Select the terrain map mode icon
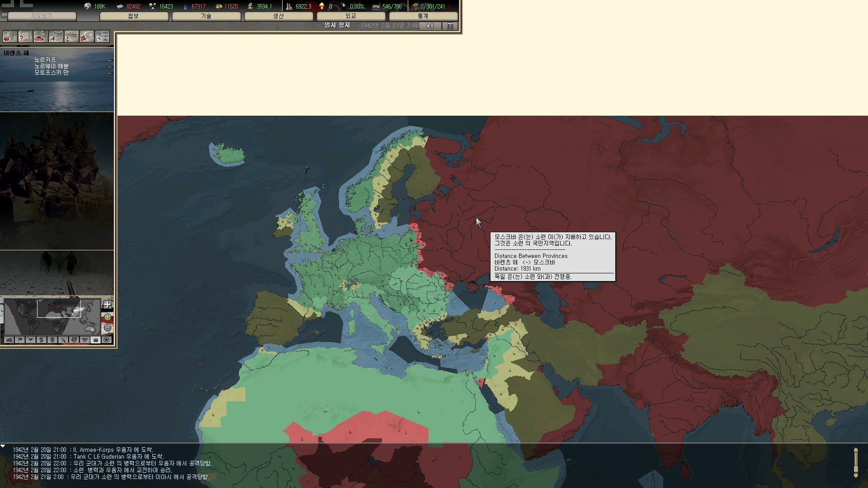Screen dimensions: 868x488 point(9,340)
